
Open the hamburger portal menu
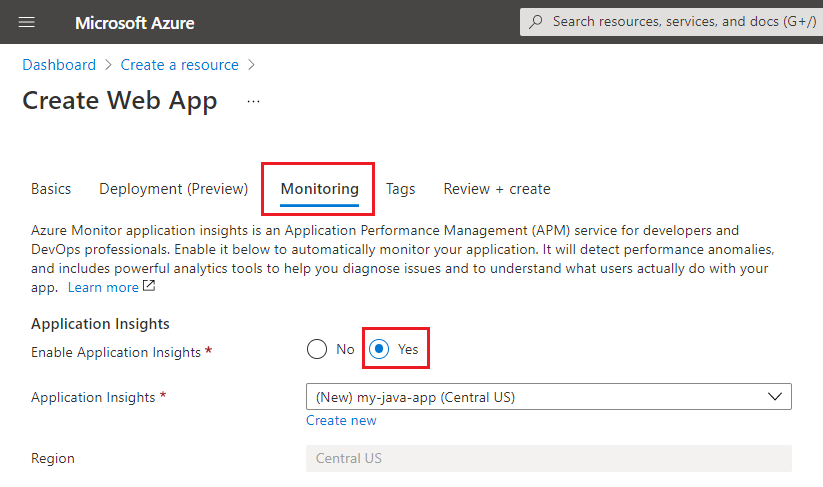pyautogui.click(x=27, y=23)
